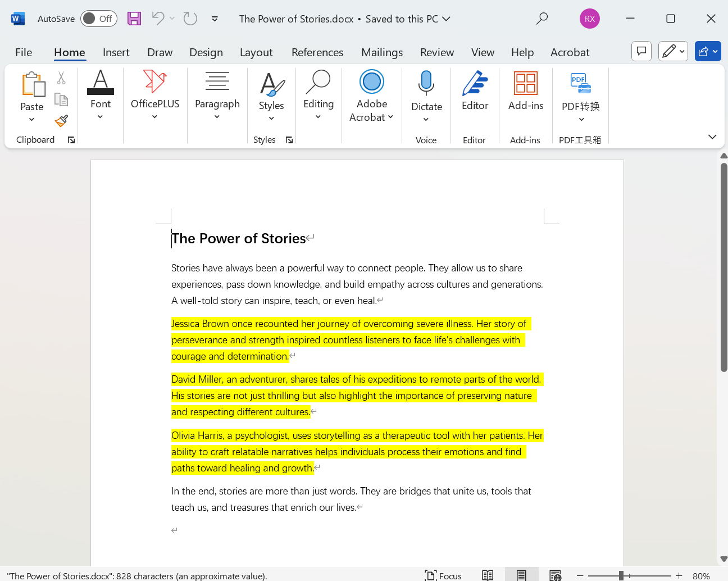Switch to the Insert tab
This screenshot has width=728, height=581.
point(116,52)
